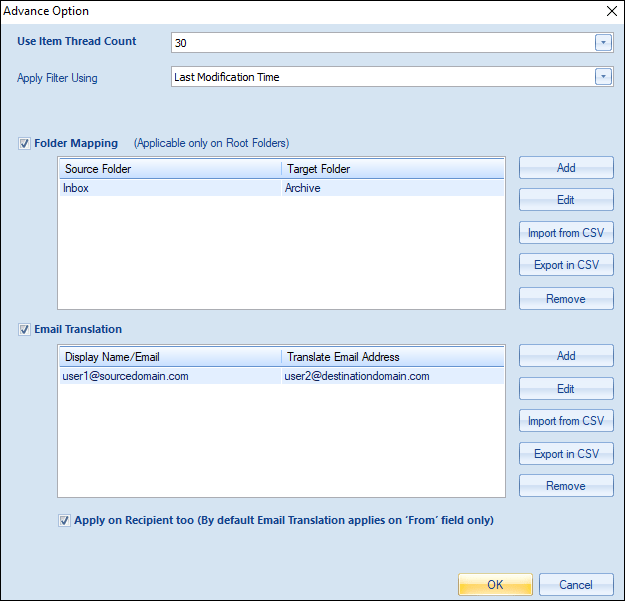This screenshot has width=625, height=601.
Task: Close the Advance Option dialog
Action: point(612,11)
